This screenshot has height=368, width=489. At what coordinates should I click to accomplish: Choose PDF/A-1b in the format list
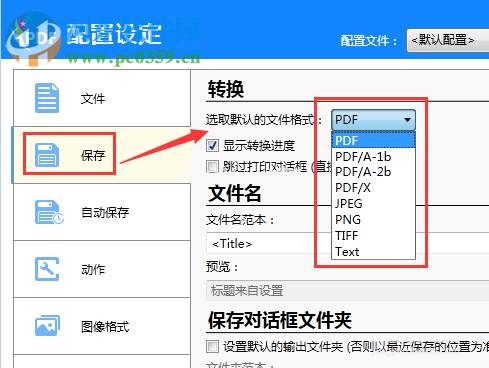(x=373, y=156)
